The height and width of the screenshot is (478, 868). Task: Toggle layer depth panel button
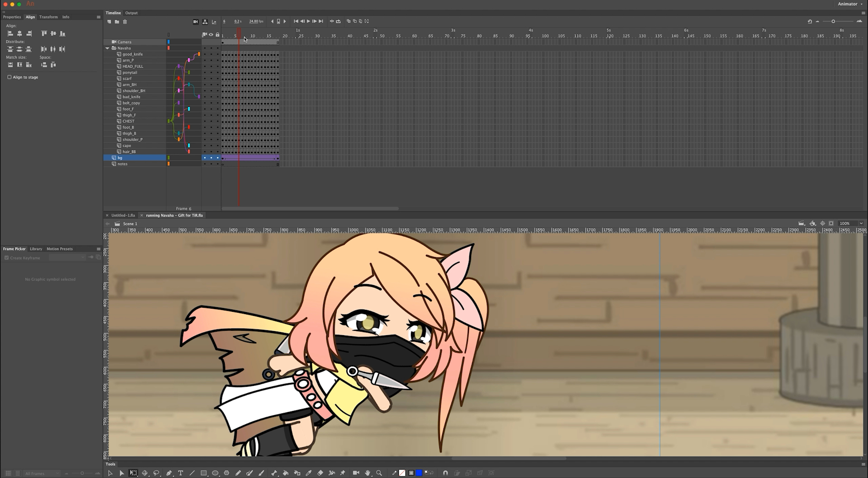[x=214, y=21]
